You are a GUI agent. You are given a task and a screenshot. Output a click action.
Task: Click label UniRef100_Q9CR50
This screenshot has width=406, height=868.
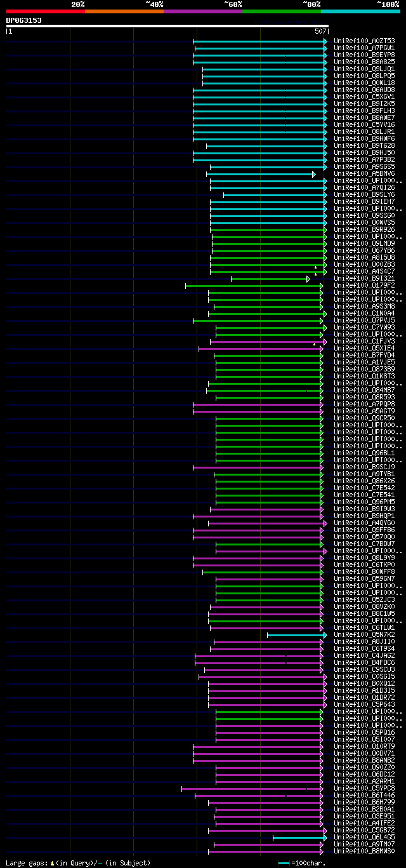coord(364,418)
